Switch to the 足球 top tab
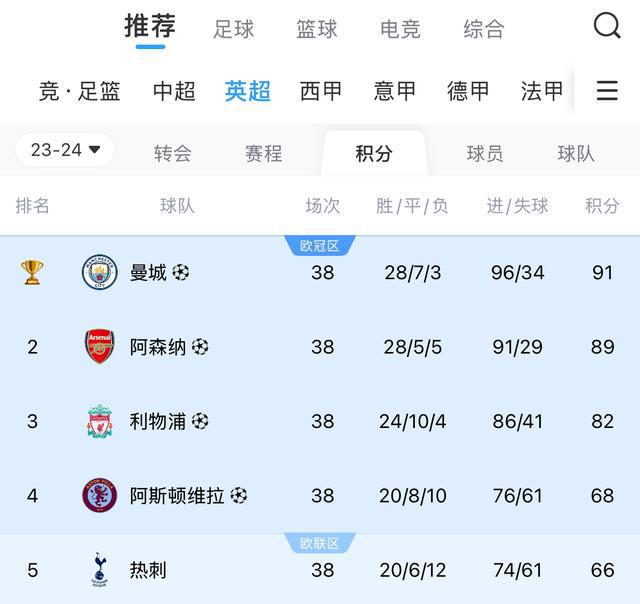The height and width of the screenshot is (604, 640). (234, 29)
